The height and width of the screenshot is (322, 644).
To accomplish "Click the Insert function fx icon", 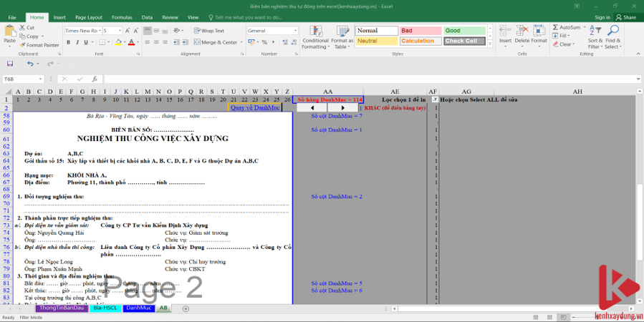I will [x=95, y=79].
